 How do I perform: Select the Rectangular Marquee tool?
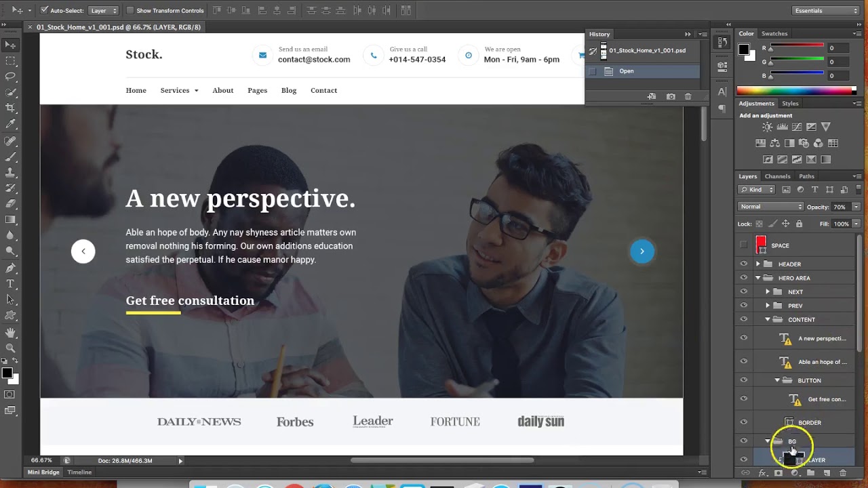tap(10, 61)
